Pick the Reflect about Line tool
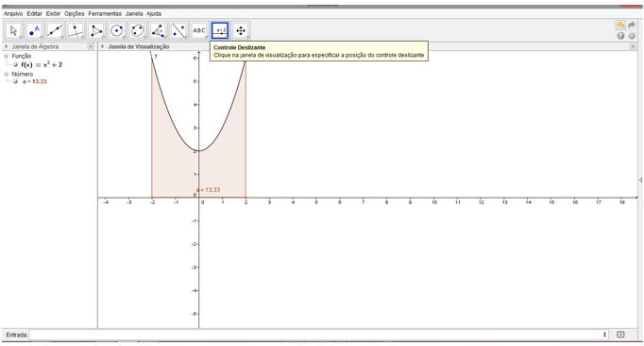 178,30
